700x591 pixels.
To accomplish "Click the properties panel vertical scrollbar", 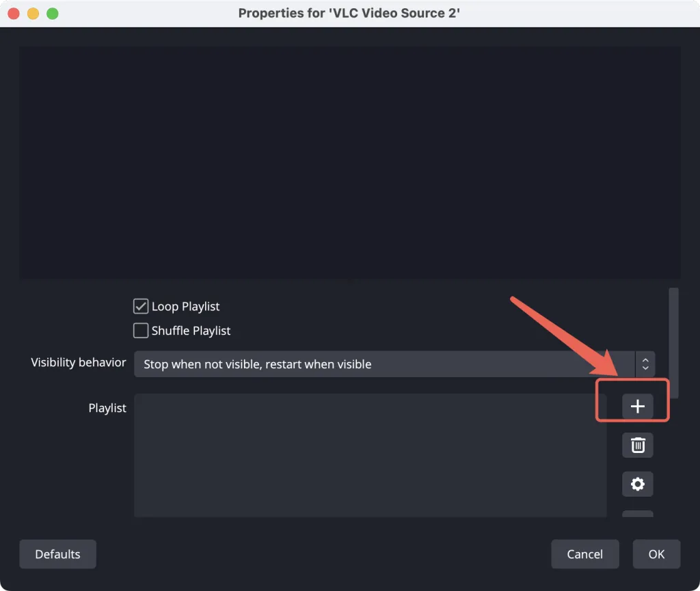I will pyautogui.click(x=673, y=342).
